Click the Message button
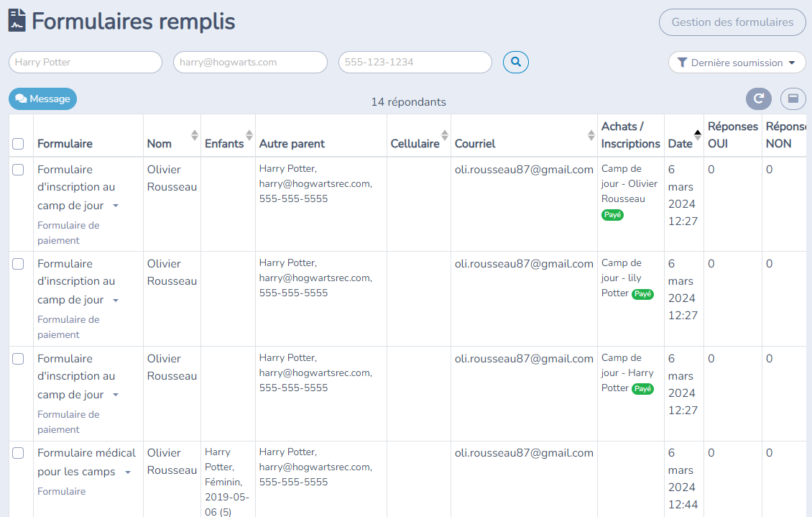Viewport: 812px width, 517px height. tap(42, 99)
